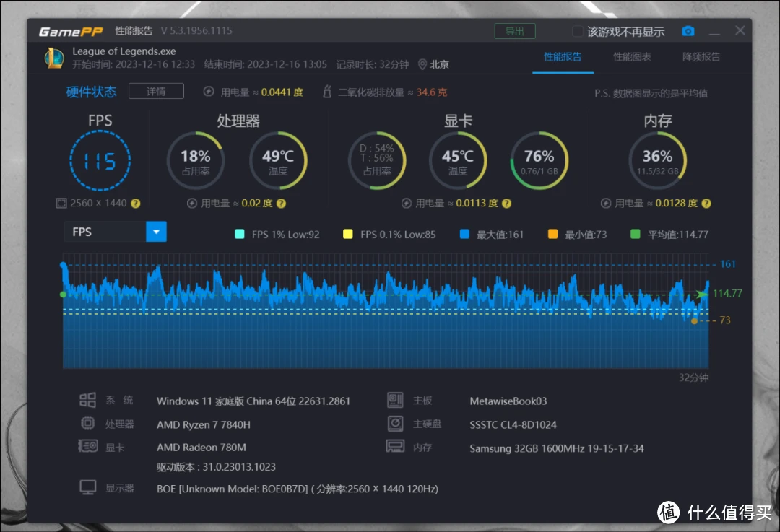
Task: Switch to 降频报告 tab
Action: (701, 57)
